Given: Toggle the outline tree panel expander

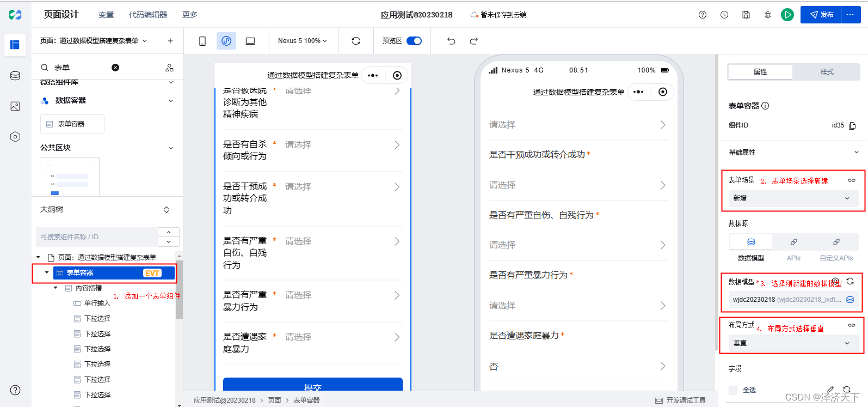Looking at the screenshot, I should tap(167, 210).
